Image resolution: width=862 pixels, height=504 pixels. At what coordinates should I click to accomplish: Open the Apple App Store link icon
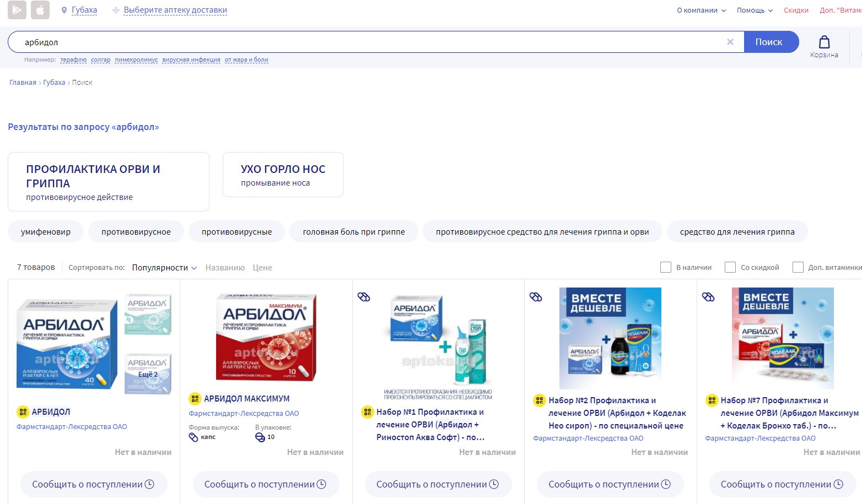pyautogui.click(x=40, y=10)
